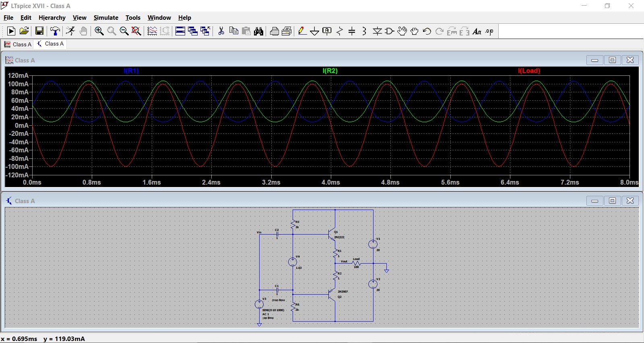Click the Close All Windows icon
This screenshot has height=343, width=644.
point(205,31)
